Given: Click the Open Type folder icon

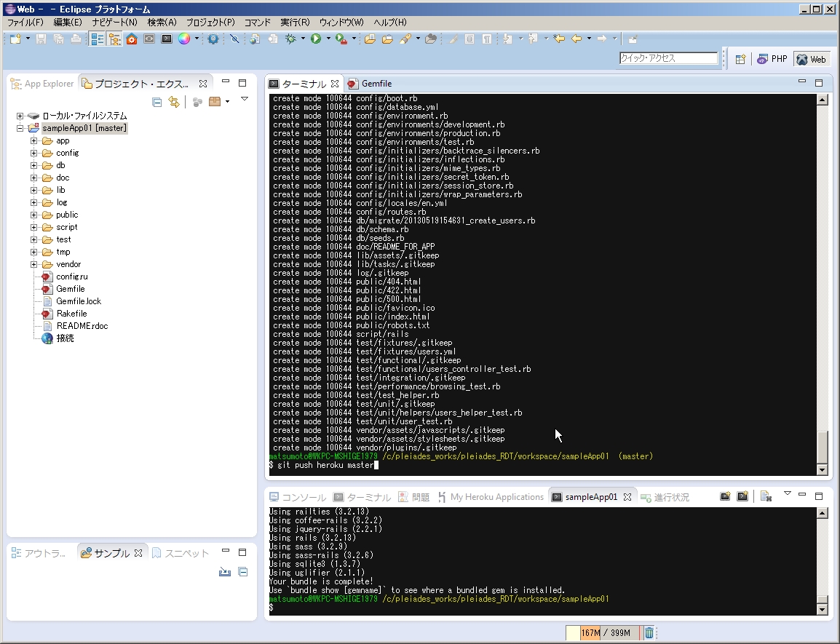Looking at the screenshot, I should click(370, 39).
